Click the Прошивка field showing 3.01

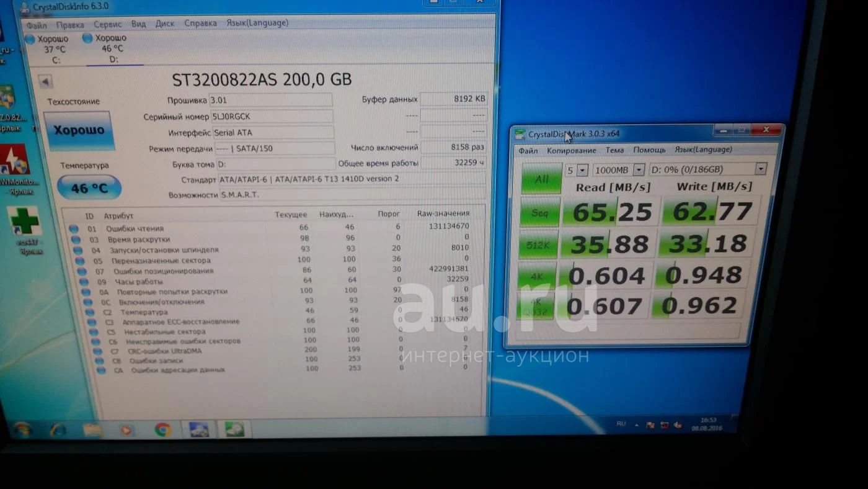270,100
